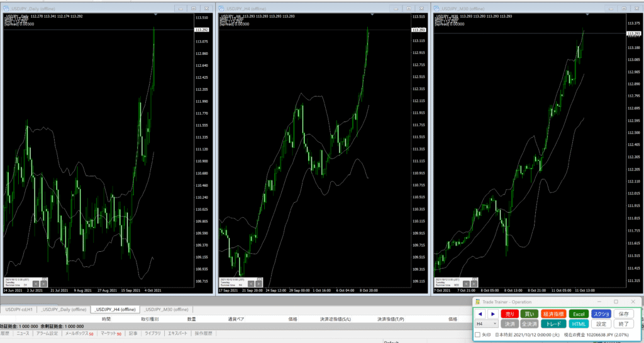Click the green 買い buy button
Image resolution: width=644 pixels, height=343 pixels.
[x=530, y=314]
